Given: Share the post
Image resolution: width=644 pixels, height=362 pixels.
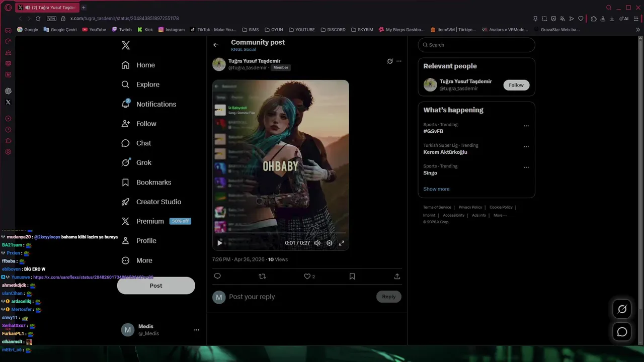Looking at the screenshot, I should coord(397,276).
